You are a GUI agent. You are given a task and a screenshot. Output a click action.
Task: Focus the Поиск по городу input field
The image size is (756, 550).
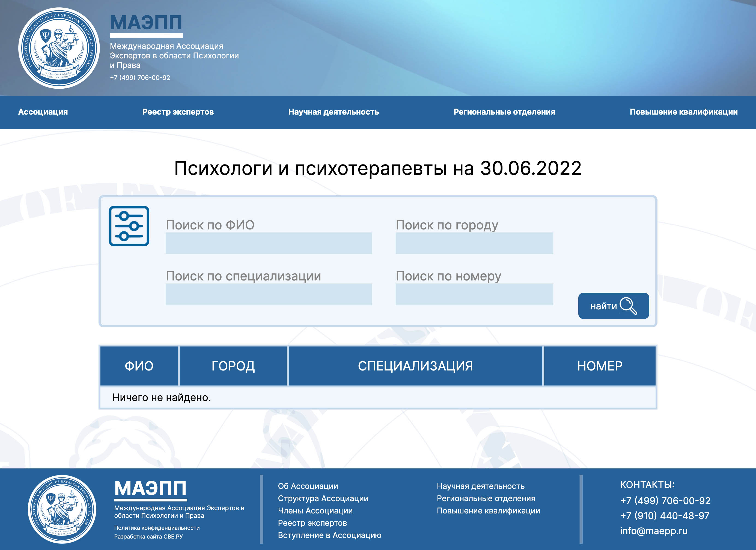(474, 243)
